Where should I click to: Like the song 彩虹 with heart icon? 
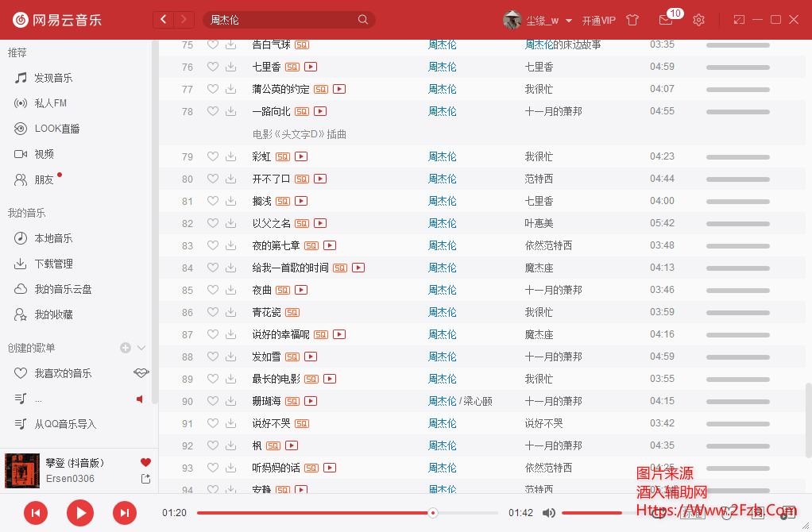(212, 156)
